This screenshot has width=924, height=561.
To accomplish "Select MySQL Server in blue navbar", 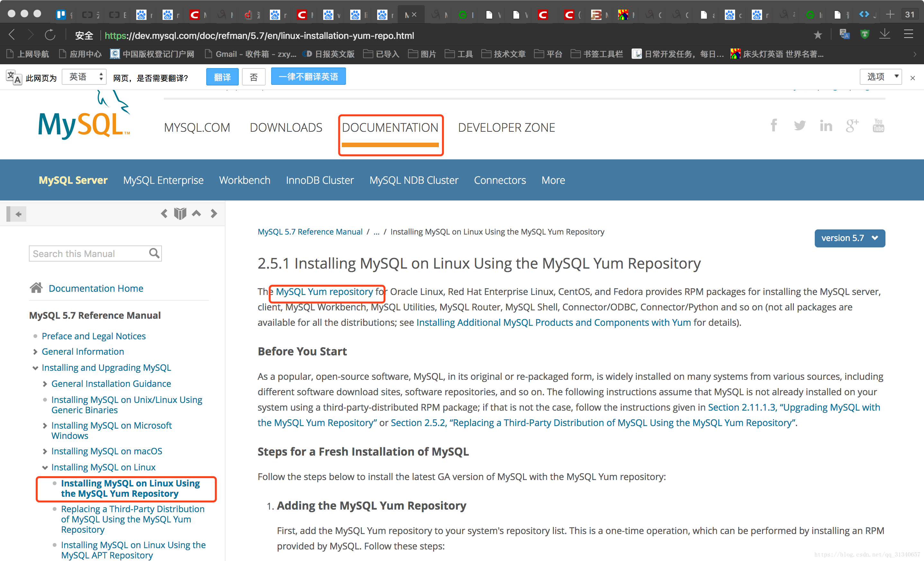I will (x=73, y=180).
